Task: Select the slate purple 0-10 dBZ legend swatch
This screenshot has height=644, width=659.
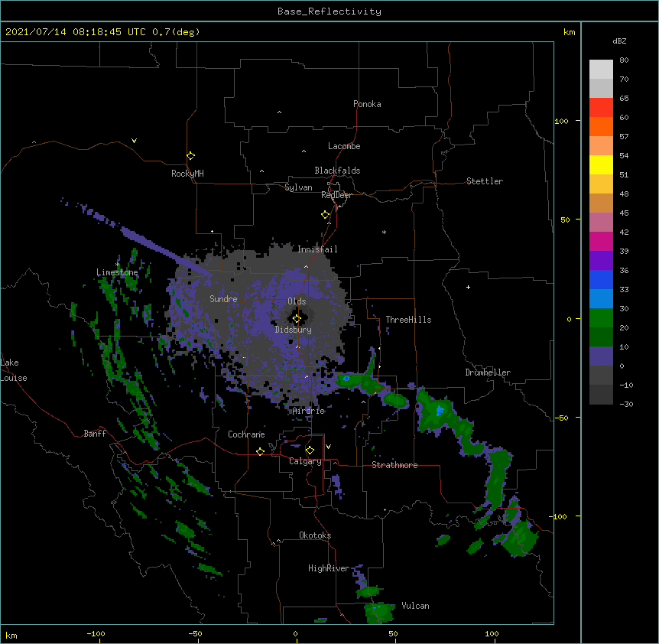Action: pyautogui.click(x=601, y=356)
